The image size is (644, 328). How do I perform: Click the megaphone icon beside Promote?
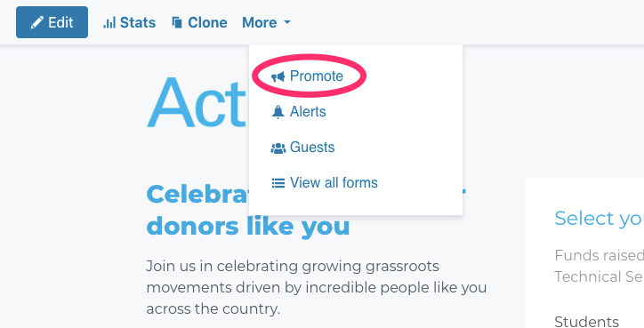click(x=278, y=76)
